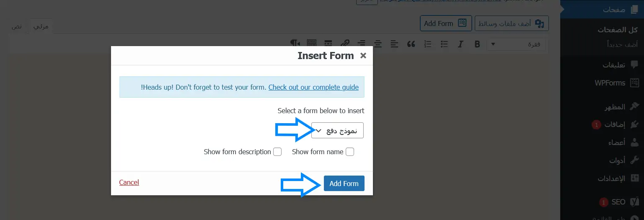The height and width of the screenshot is (220, 644).
Task: Expand the فقرة paragraph format dropdown
Action: [516, 44]
